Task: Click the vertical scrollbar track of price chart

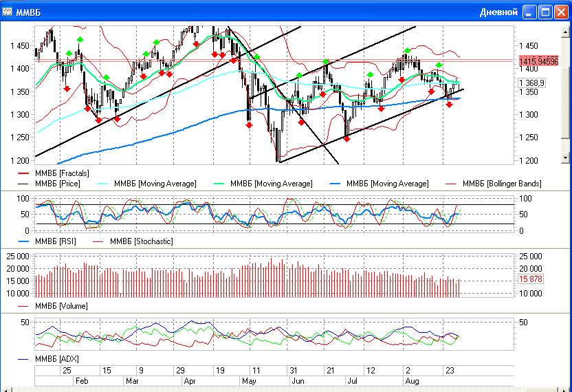Action: click(565, 95)
